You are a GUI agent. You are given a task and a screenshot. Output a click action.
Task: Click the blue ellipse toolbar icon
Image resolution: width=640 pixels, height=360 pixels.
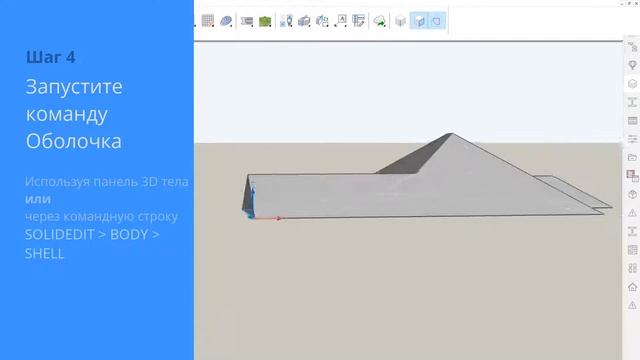(226, 20)
